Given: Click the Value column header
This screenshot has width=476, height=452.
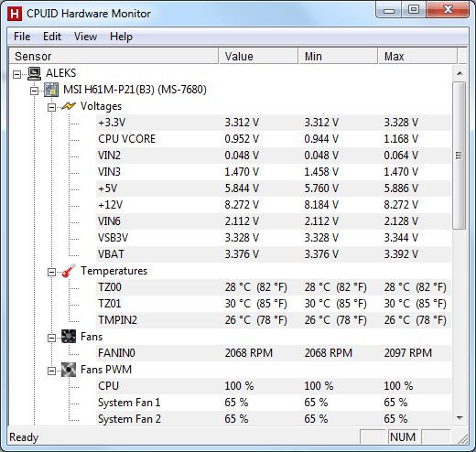Looking at the screenshot, I should (x=258, y=56).
